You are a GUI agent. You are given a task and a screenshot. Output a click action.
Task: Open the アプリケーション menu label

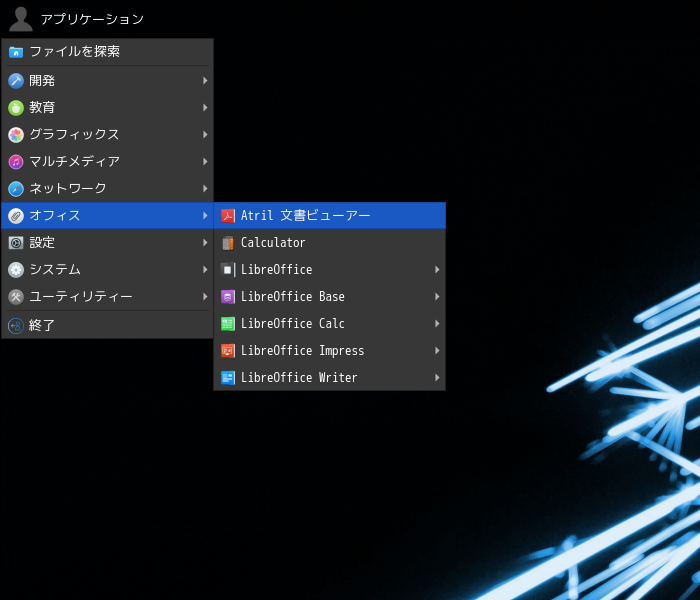pos(92,19)
